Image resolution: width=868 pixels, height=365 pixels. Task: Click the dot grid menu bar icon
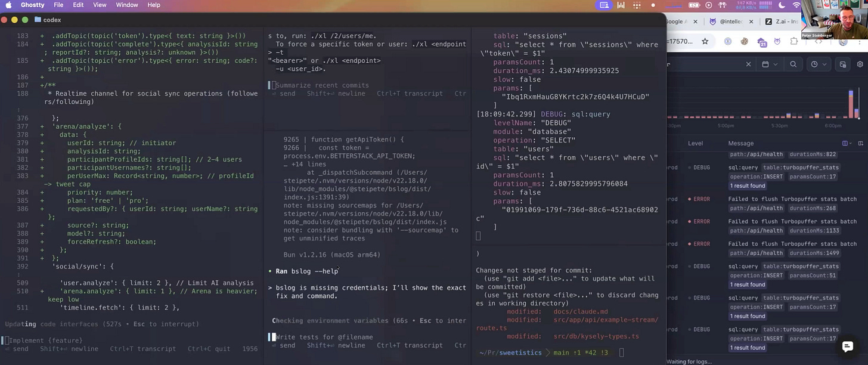(x=635, y=5)
